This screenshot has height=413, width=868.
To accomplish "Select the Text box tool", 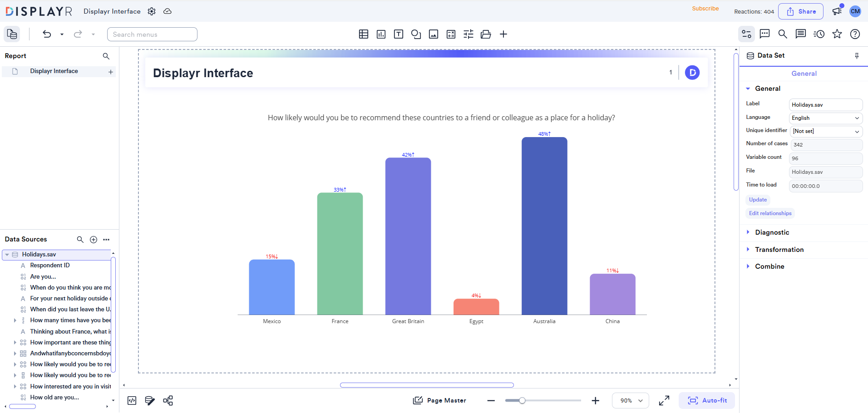I will point(398,34).
